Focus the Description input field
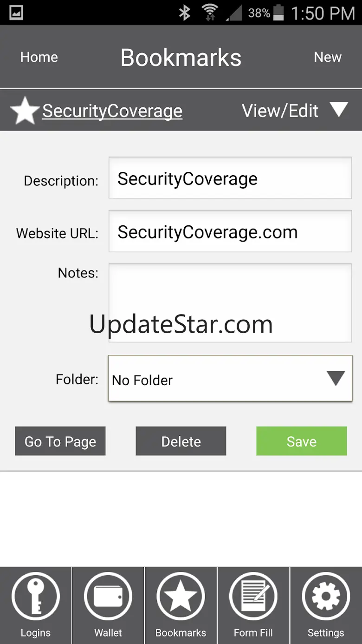 click(x=230, y=178)
